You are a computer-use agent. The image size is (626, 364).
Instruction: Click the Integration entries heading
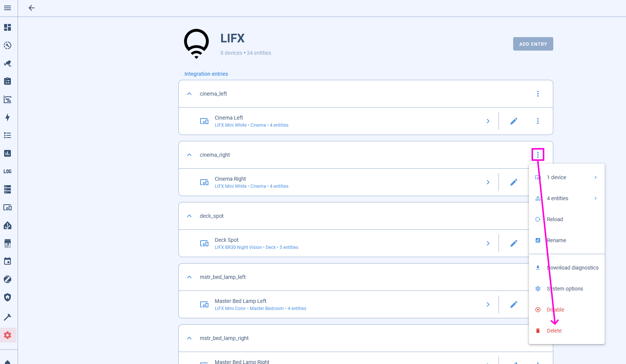click(206, 74)
